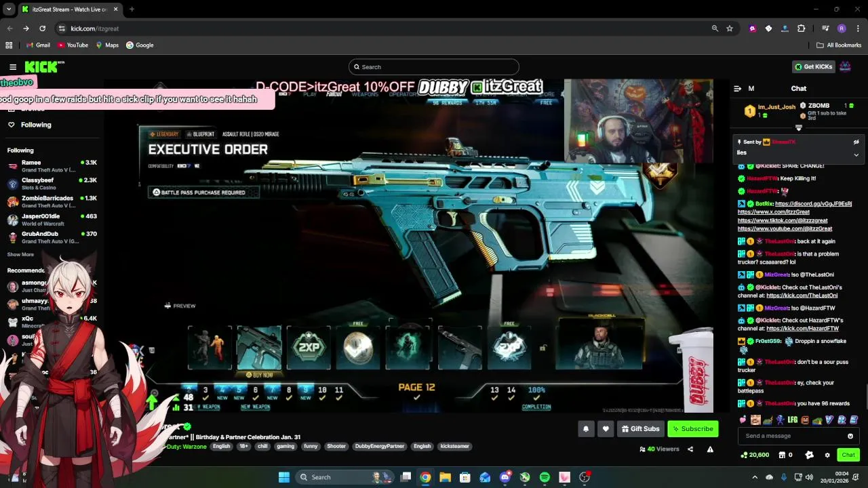Open GrubAndDub channel in sidebar
The width and height of the screenshot is (868, 488).
(52, 237)
